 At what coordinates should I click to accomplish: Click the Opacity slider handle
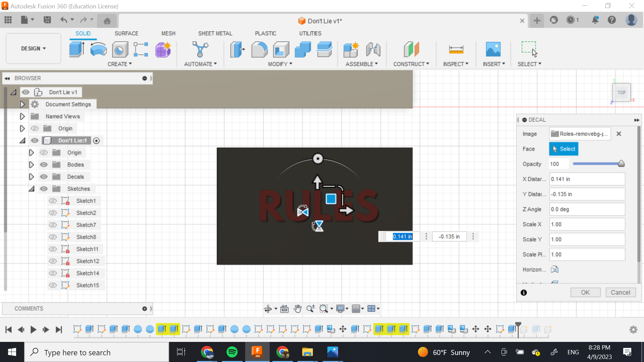point(621,164)
